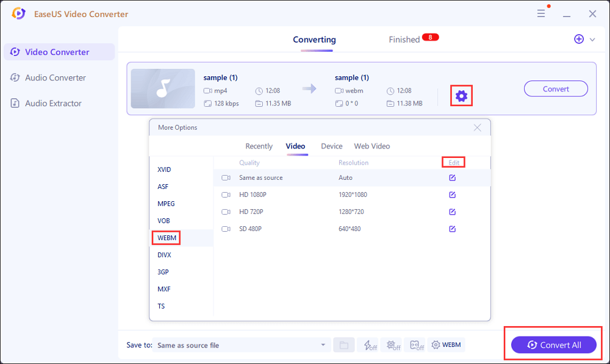Open the WEBM output format selector
The width and height of the screenshot is (610, 364).
tap(446, 345)
